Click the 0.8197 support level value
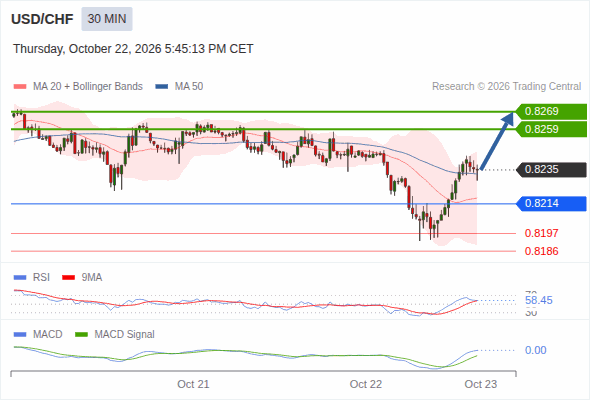This screenshot has height=400, width=590. pos(541,233)
